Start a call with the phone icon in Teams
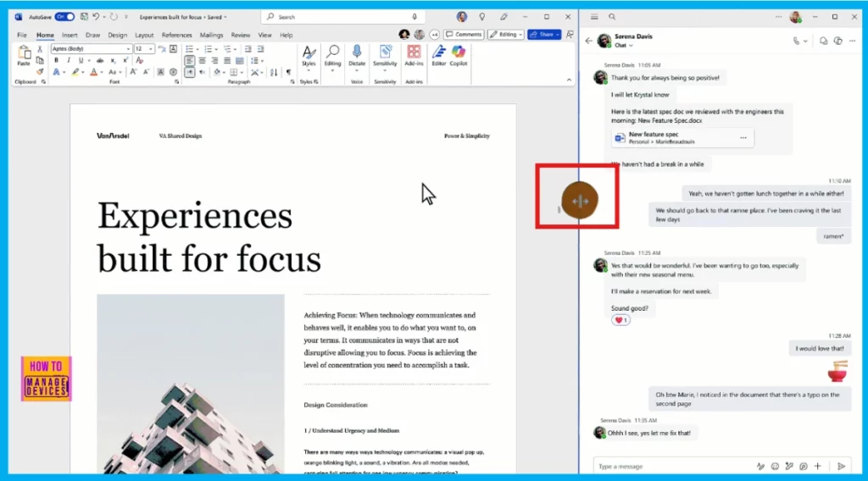Viewport: 868px width, 481px height. click(796, 41)
